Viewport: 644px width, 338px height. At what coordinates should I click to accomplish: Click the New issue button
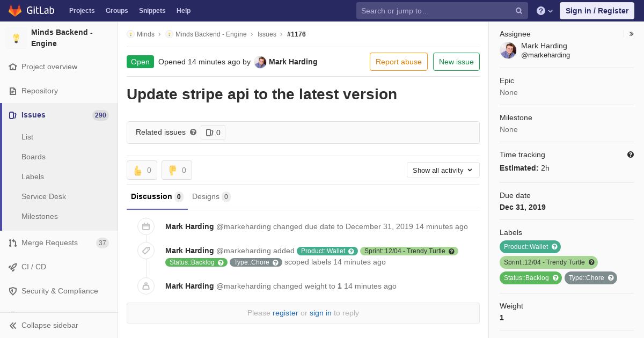[x=456, y=62]
